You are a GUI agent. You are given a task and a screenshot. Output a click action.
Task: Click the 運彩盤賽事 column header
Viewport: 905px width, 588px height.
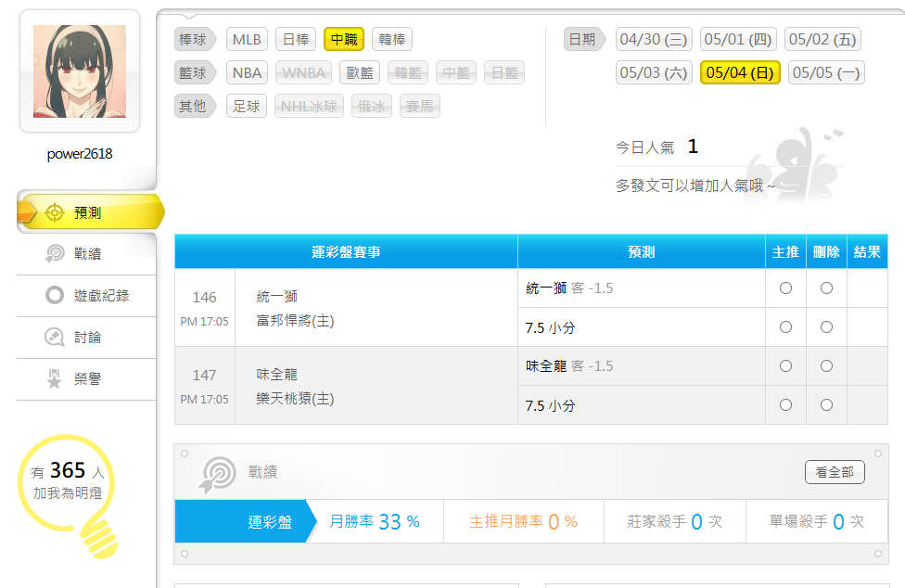point(346,251)
